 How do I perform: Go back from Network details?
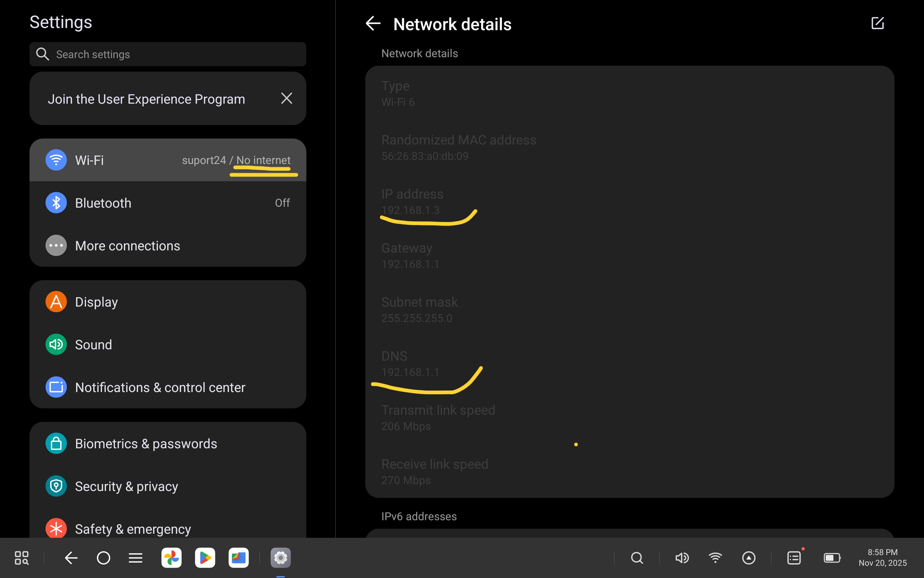(x=373, y=24)
